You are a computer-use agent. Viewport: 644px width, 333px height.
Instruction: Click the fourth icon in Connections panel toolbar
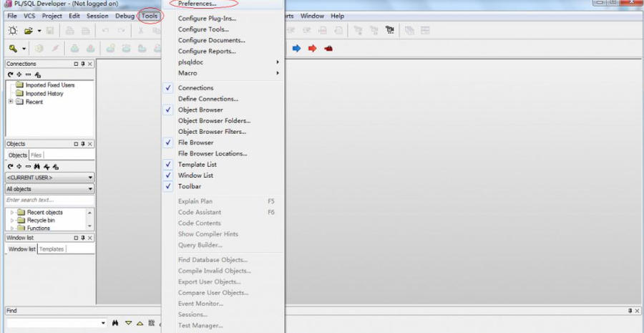(x=38, y=74)
